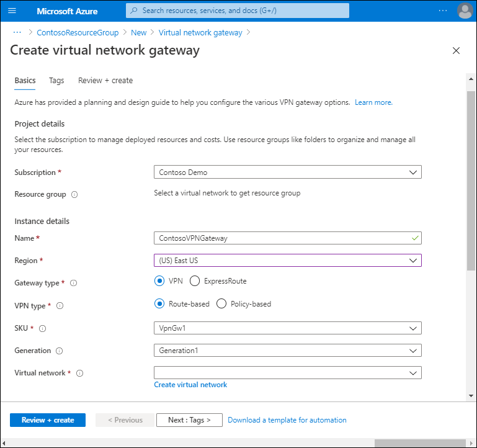Click horizontal scroll right arrow
Image resolution: width=477 pixels, height=448 pixels.
point(471,443)
